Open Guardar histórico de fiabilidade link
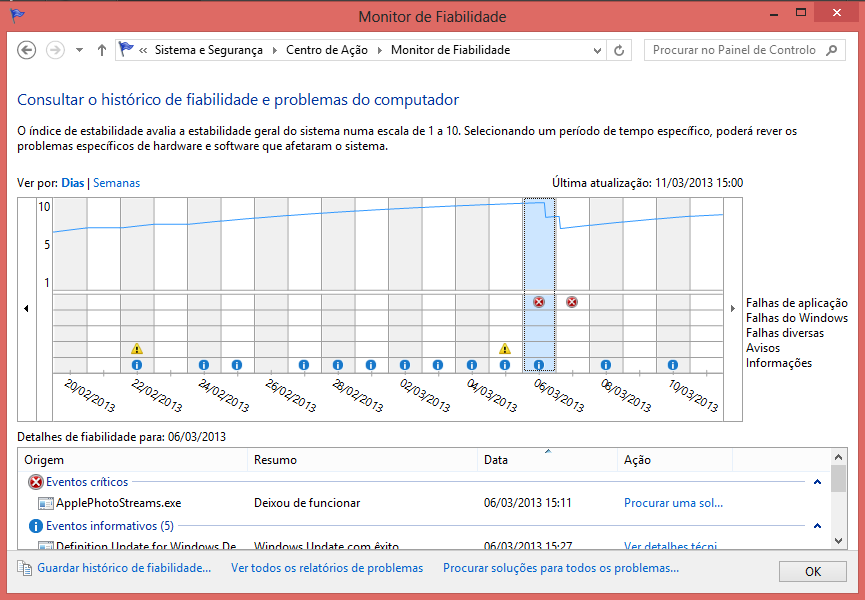The image size is (865, 600). [x=124, y=568]
